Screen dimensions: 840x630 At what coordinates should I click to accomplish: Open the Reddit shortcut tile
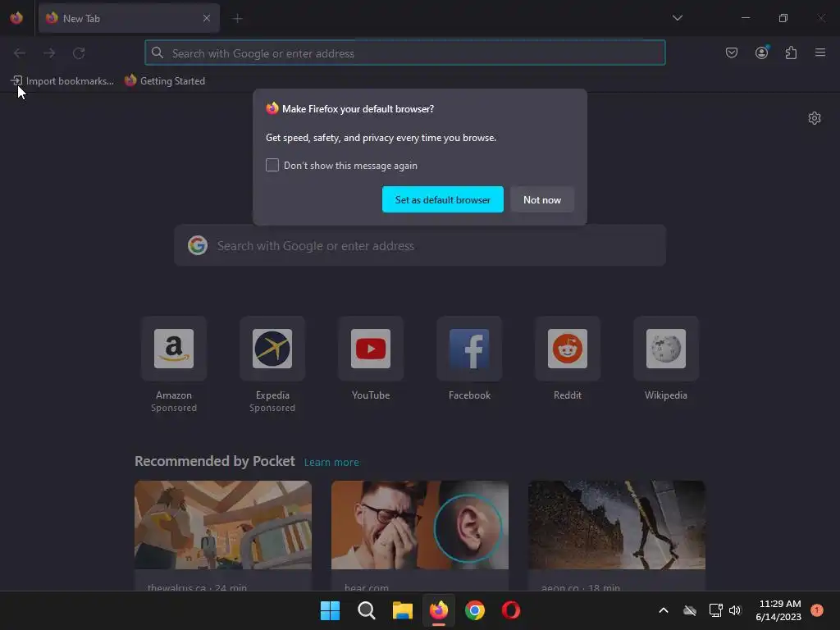[x=568, y=348]
